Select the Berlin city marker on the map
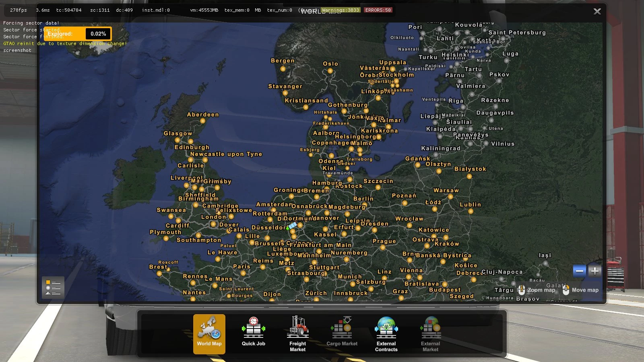 click(365, 204)
